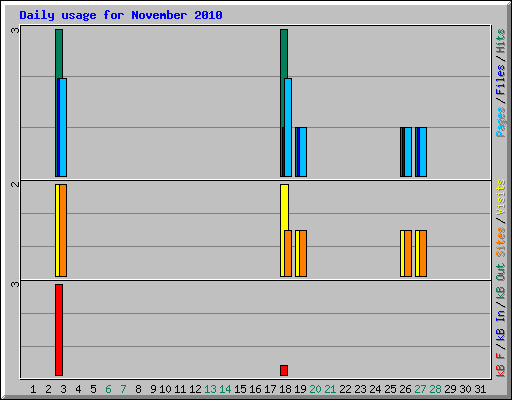512x400 pixels.
Task: Click day label '30' on the x-axis
Action: pos(465,389)
